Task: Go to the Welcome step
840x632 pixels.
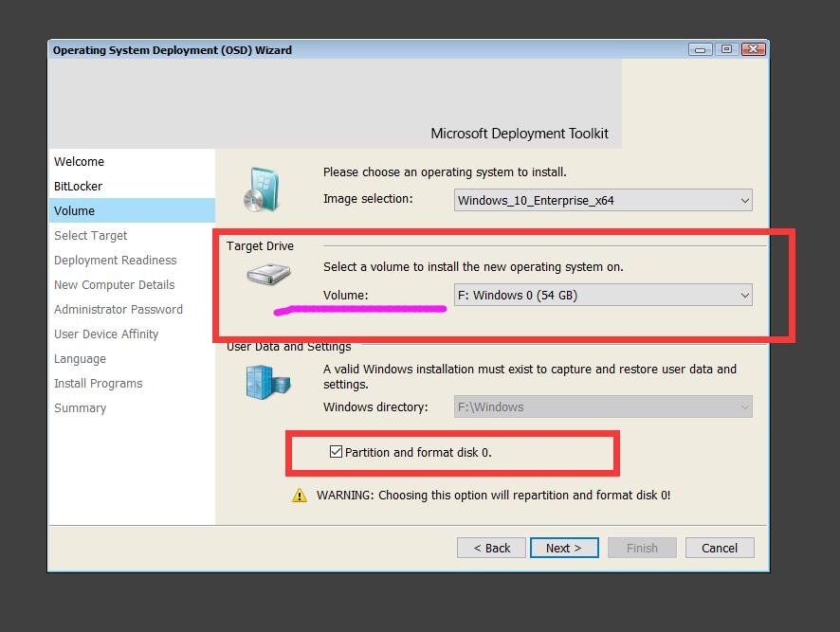Action: click(x=132, y=161)
